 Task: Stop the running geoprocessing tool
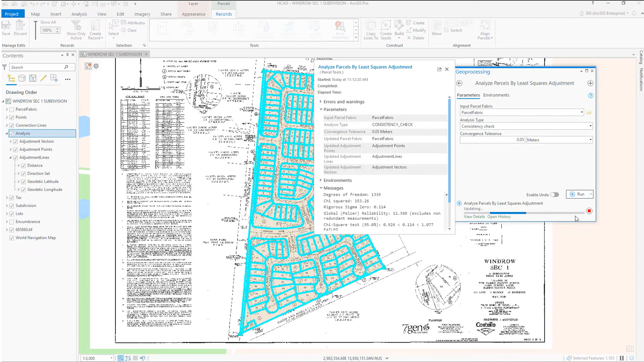tap(589, 211)
